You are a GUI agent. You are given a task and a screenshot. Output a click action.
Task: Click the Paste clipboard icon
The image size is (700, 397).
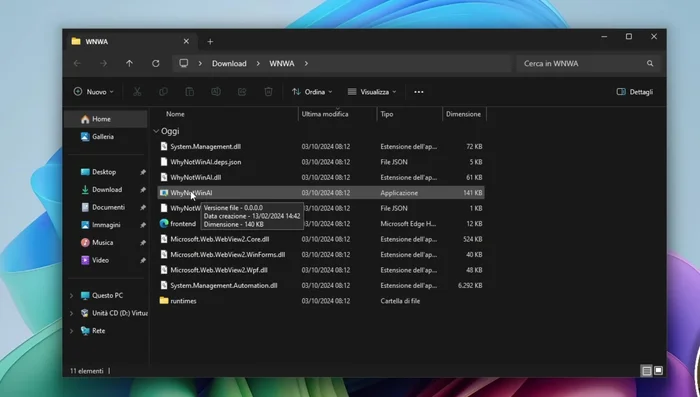(189, 92)
